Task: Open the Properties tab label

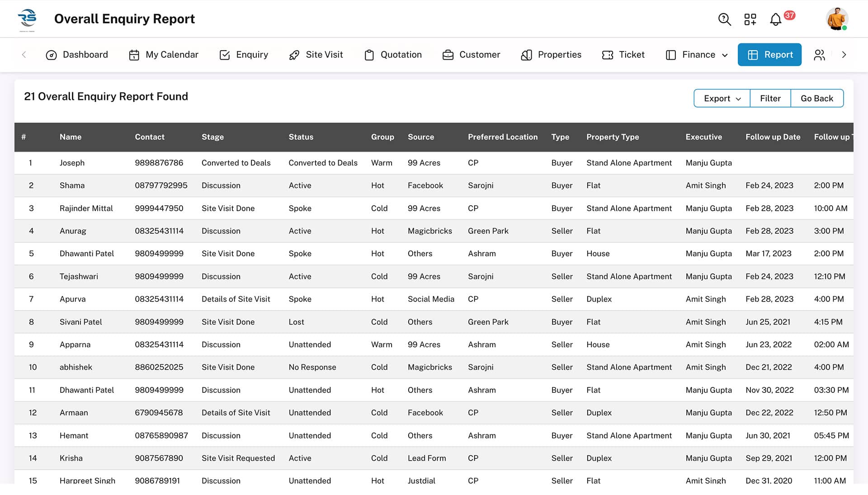Action: pos(559,55)
